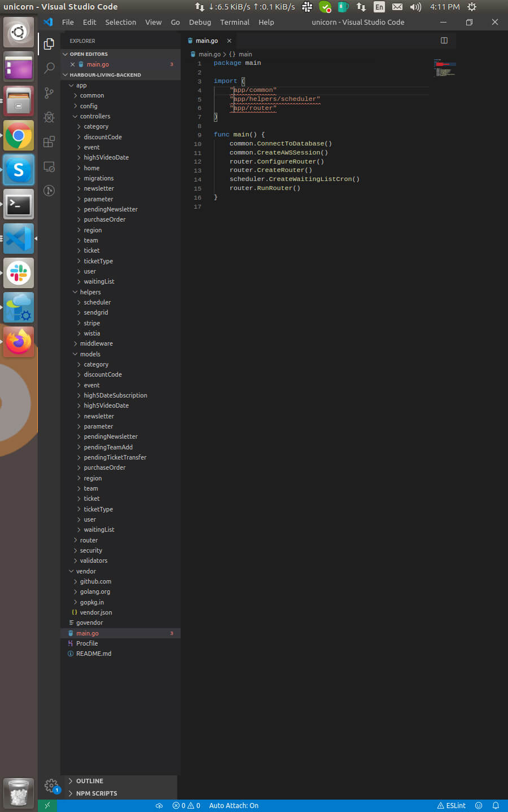
Task: Collapse the controllers folder
Action: [x=95, y=116]
